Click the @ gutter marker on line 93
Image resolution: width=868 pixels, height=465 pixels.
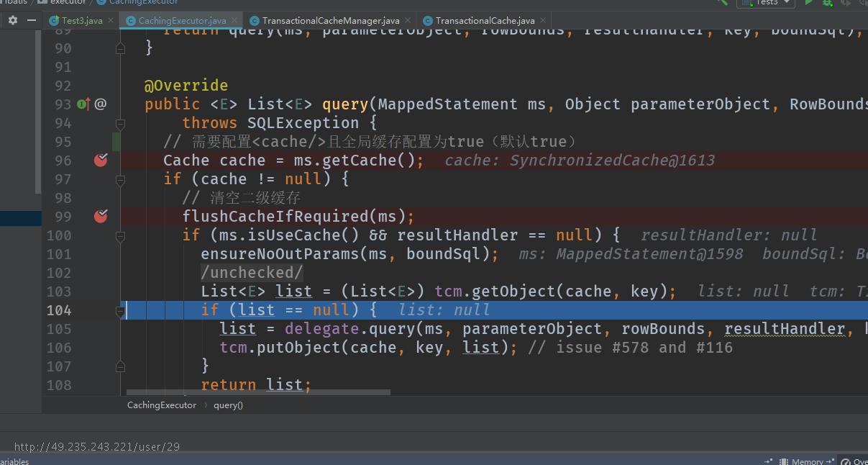(101, 104)
